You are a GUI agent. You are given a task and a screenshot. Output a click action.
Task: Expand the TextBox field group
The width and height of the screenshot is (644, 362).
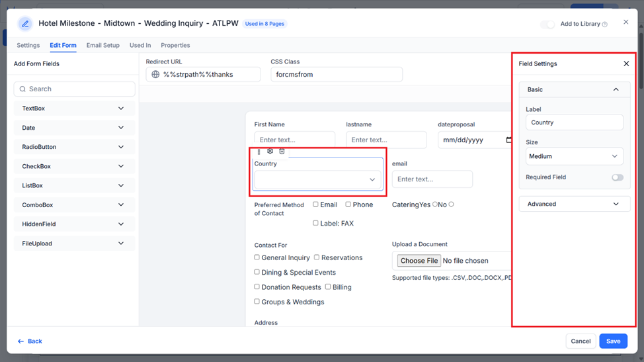[74, 109]
